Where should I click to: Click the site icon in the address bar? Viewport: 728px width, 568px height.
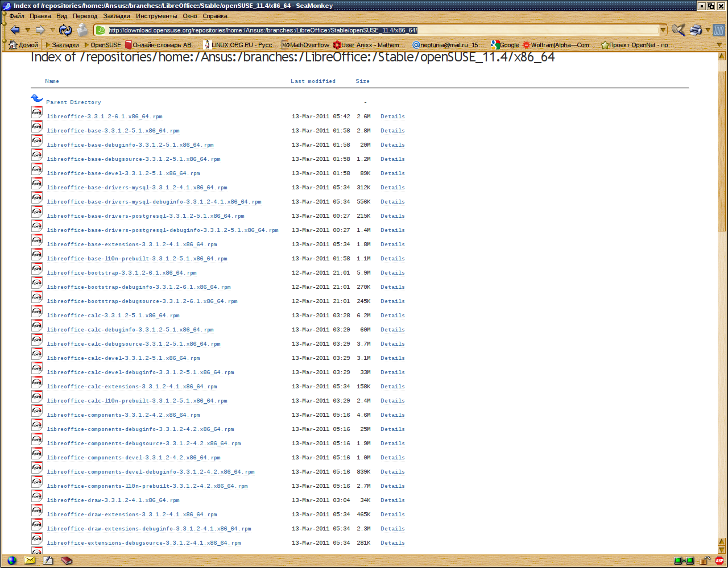click(101, 30)
